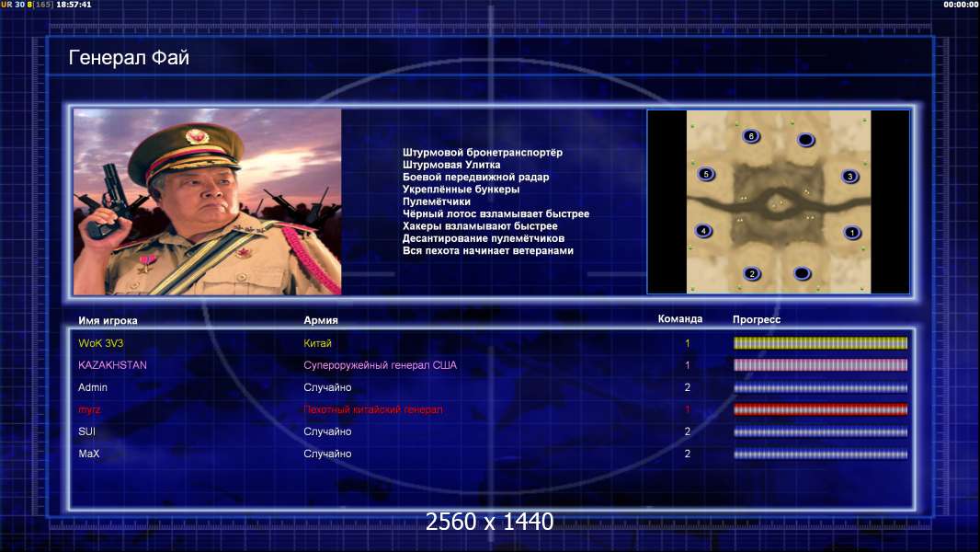Click start position marker 6 on minimap
Screen dimensions: 980x552
(x=750, y=135)
